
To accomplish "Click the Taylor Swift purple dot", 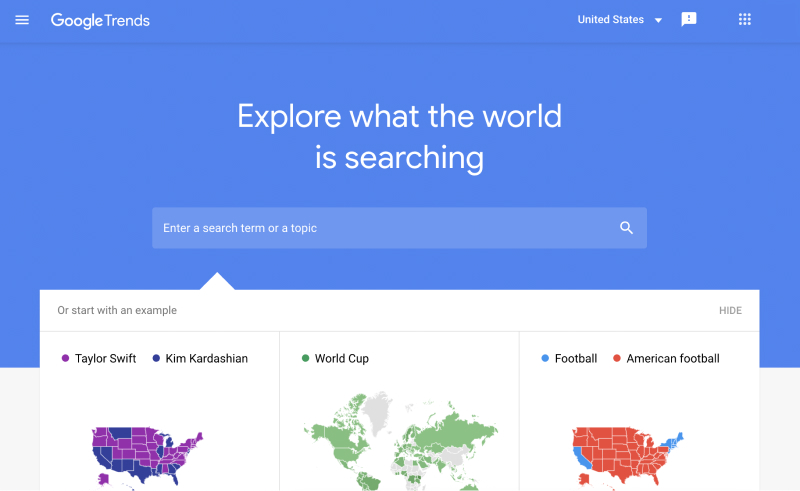I will (65, 359).
